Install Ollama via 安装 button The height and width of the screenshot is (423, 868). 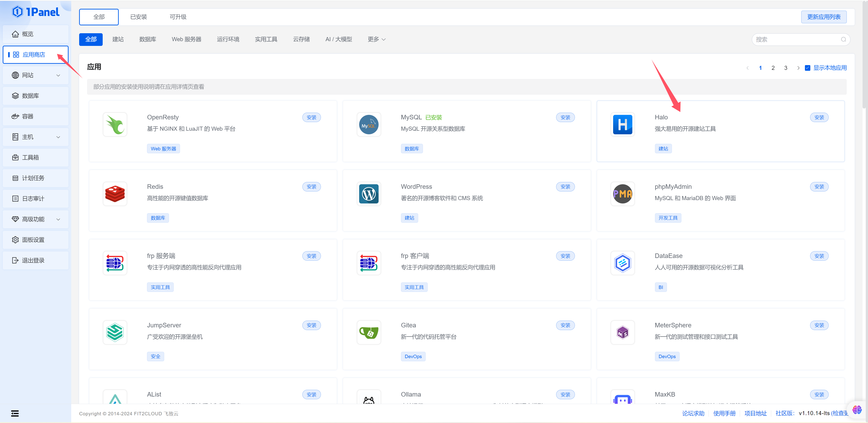565,395
